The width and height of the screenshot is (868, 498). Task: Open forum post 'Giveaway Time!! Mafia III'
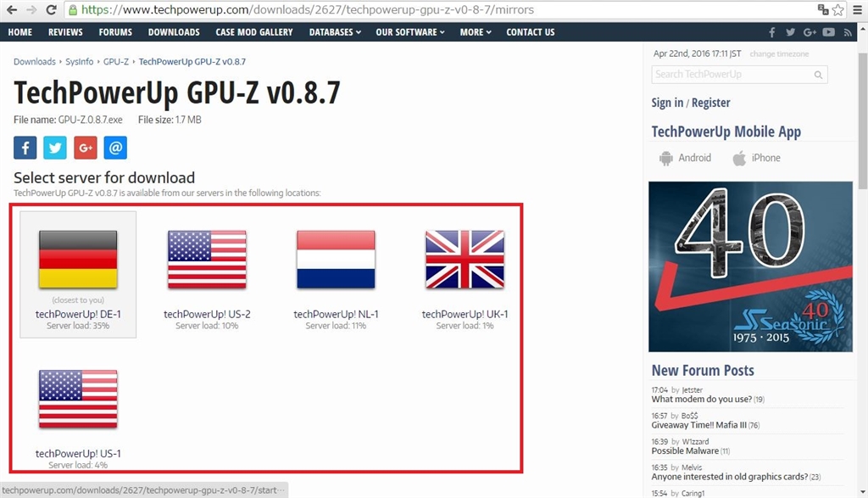698,425
